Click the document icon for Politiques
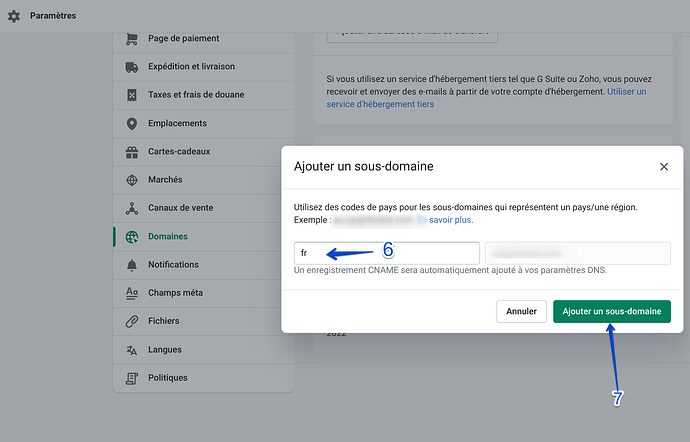The width and height of the screenshot is (690, 442). [132, 378]
